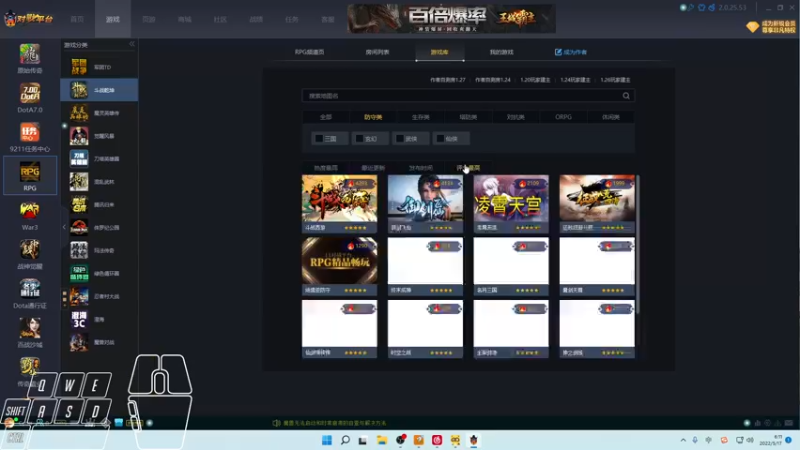
Task: Click the 作者自测房1.27 link
Action: pos(447,80)
